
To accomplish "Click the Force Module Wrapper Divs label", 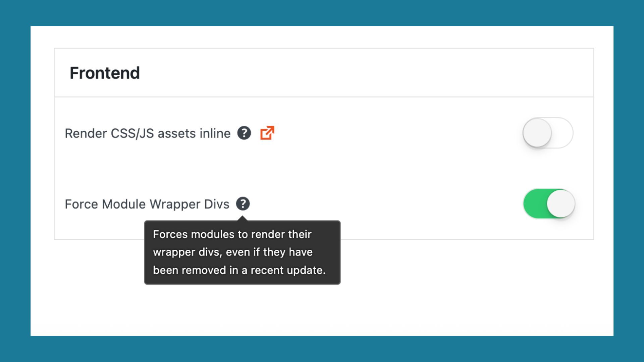I will [147, 204].
